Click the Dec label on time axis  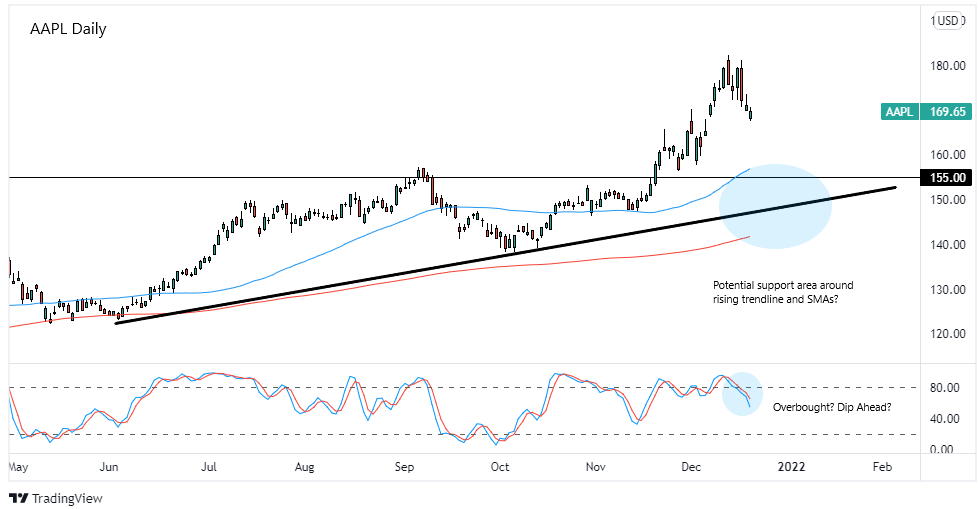[x=691, y=467]
